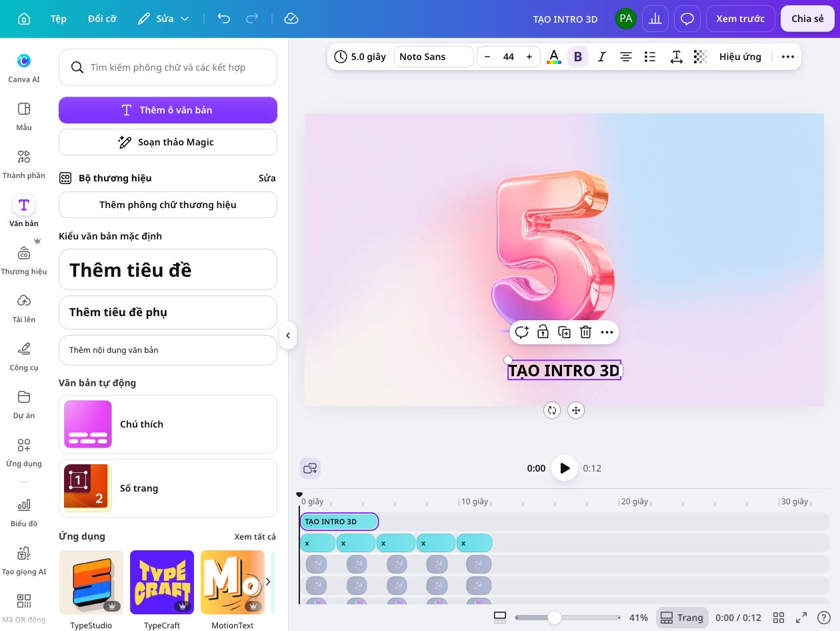The width and height of the screenshot is (840, 631).
Task: Click Xem tất cả apps link
Action: pyautogui.click(x=255, y=537)
